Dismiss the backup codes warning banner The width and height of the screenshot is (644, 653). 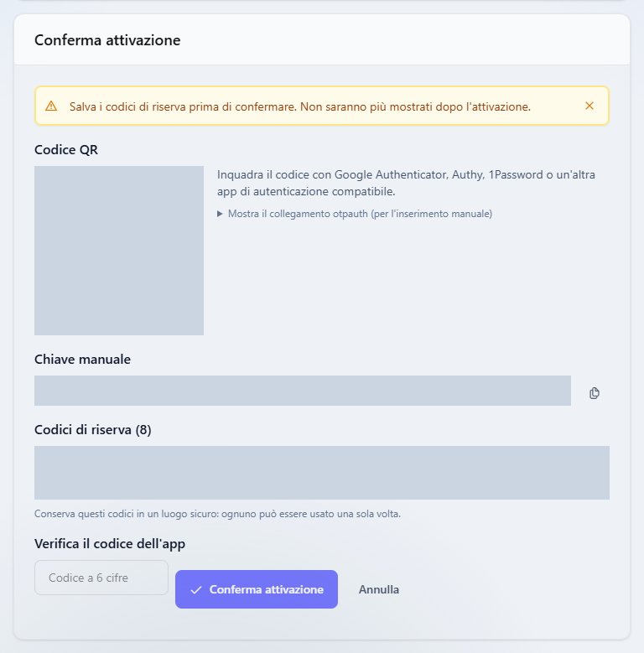click(x=589, y=106)
